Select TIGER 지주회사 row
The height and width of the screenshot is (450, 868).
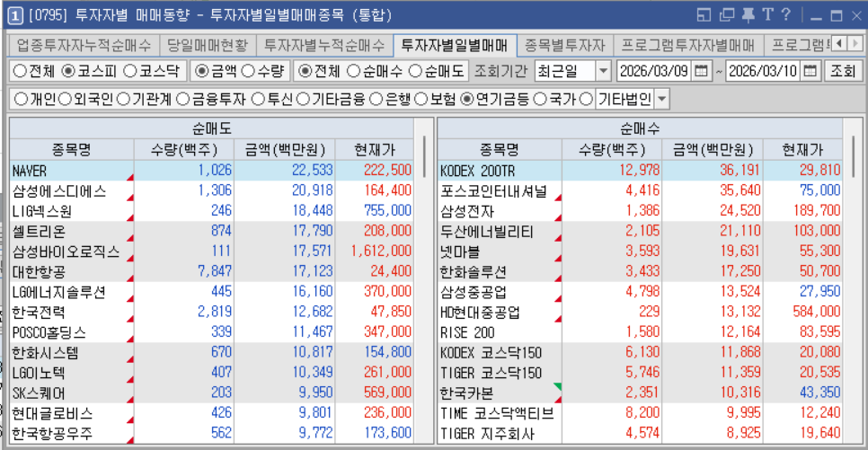click(640, 433)
